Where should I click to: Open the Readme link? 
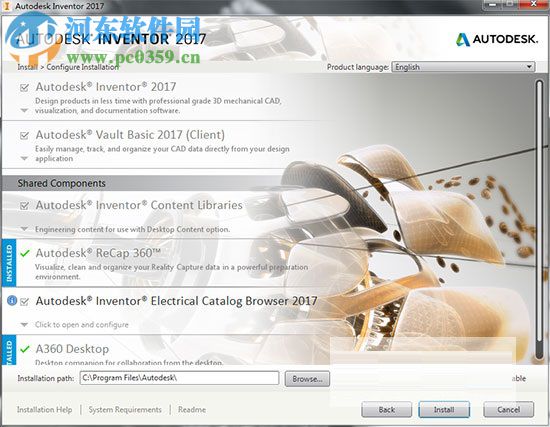click(x=192, y=409)
